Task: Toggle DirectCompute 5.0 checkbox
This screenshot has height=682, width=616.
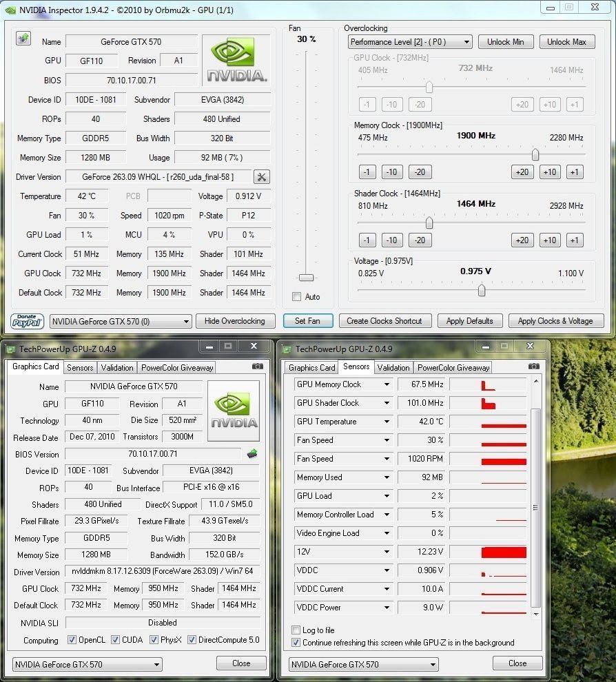Action: 192,640
